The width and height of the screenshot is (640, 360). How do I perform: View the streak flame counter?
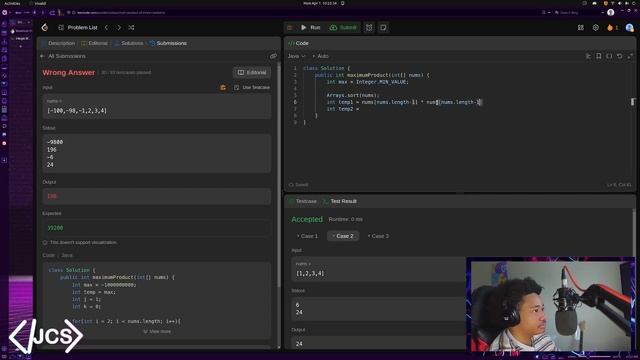(x=612, y=27)
